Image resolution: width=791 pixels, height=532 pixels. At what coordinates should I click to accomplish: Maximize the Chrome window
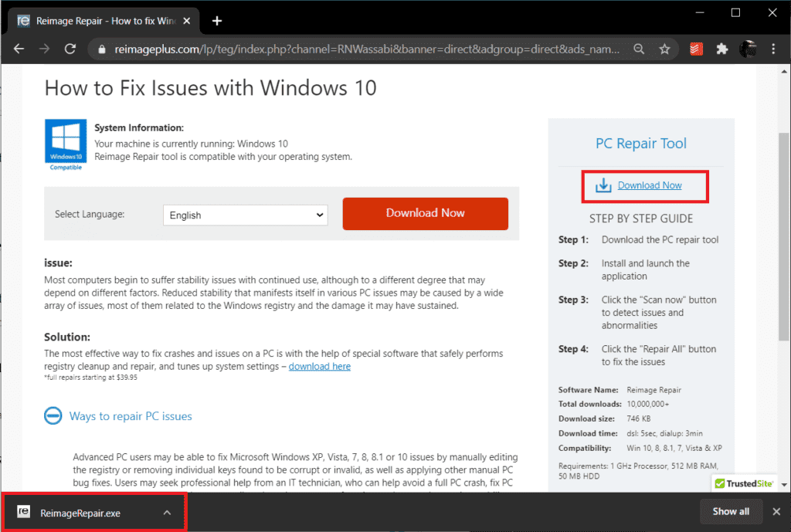tap(735, 12)
